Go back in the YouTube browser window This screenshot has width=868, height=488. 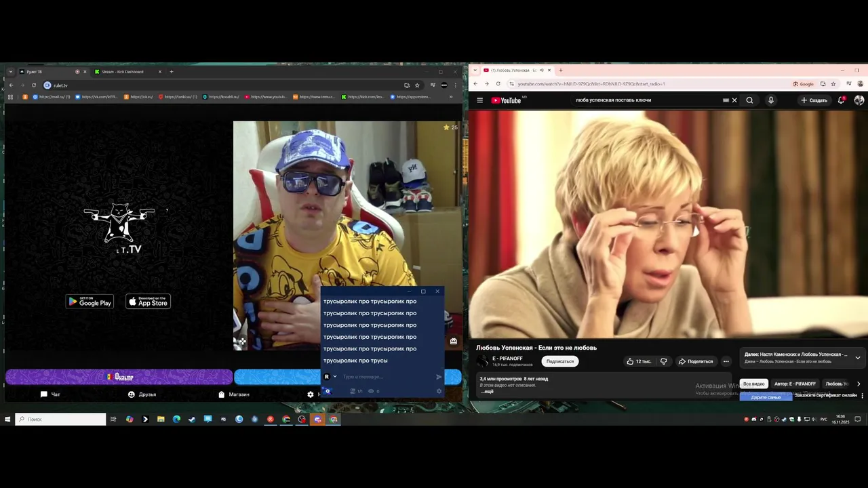point(475,84)
